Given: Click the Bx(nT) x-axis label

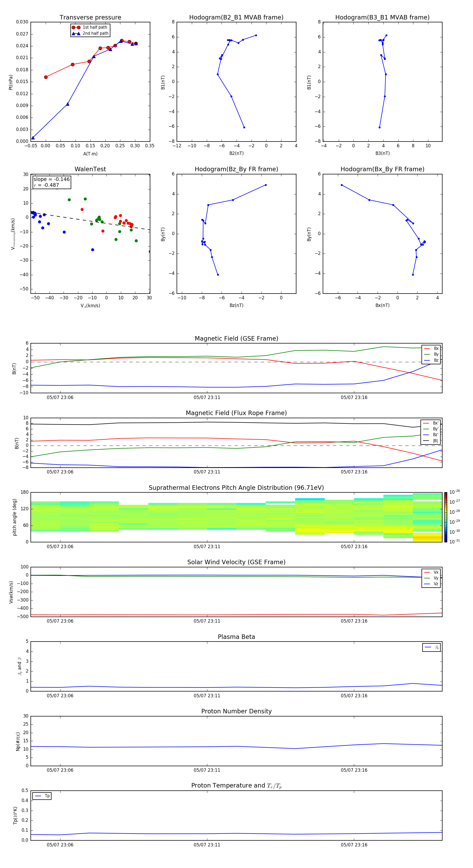Looking at the screenshot, I should point(382,305).
